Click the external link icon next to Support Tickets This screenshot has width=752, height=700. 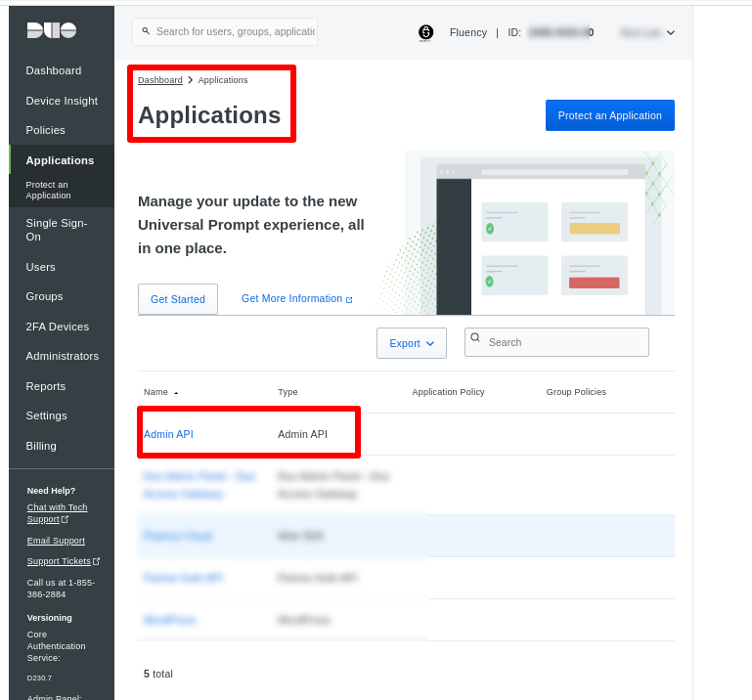[x=97, y=561]
